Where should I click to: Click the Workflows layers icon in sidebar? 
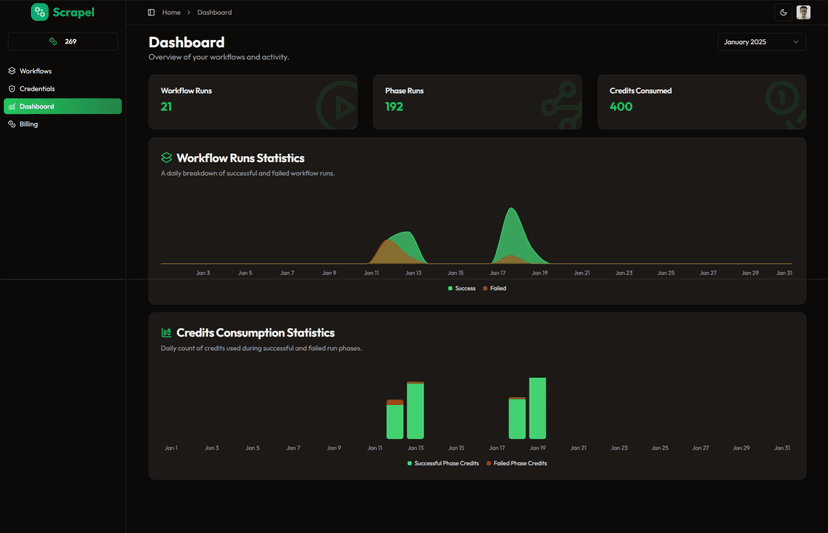pos(12,71)
